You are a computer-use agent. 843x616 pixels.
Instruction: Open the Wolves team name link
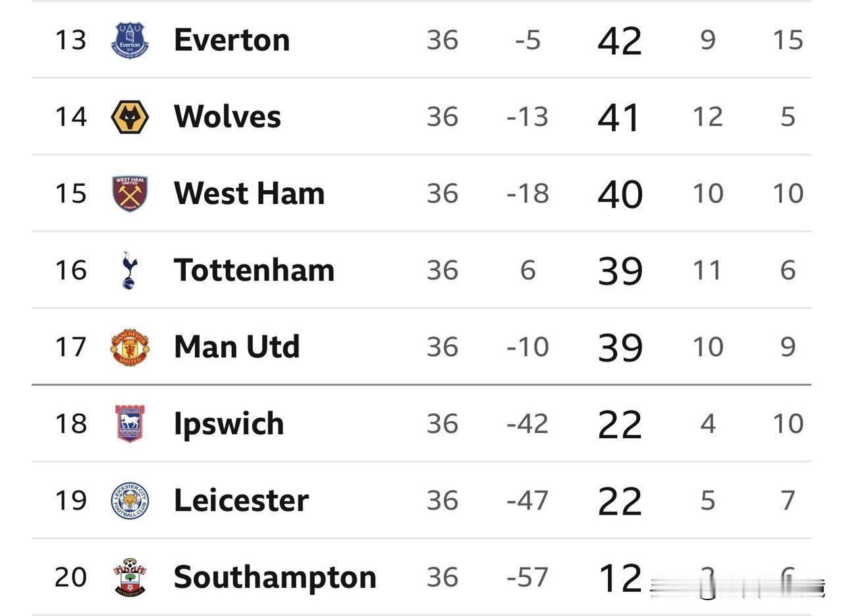click(227, 116)
